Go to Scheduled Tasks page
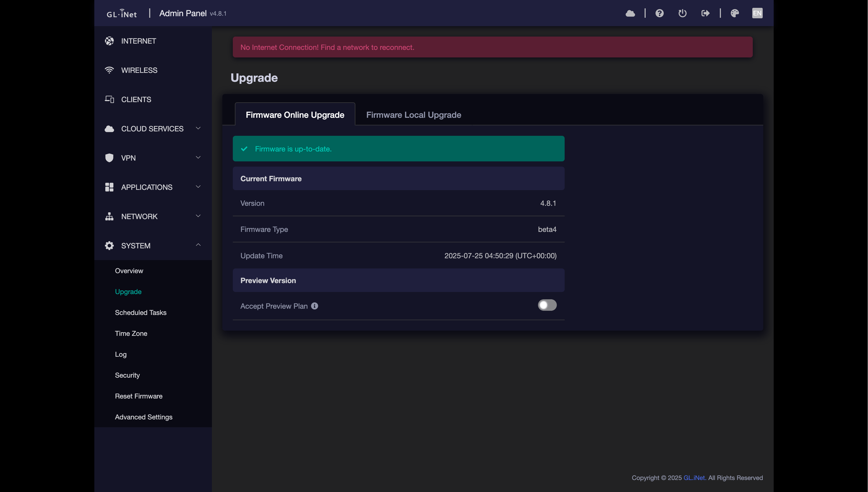Image resolution: width=868 pixels, height=492 pixels. [x=141, y=313]
